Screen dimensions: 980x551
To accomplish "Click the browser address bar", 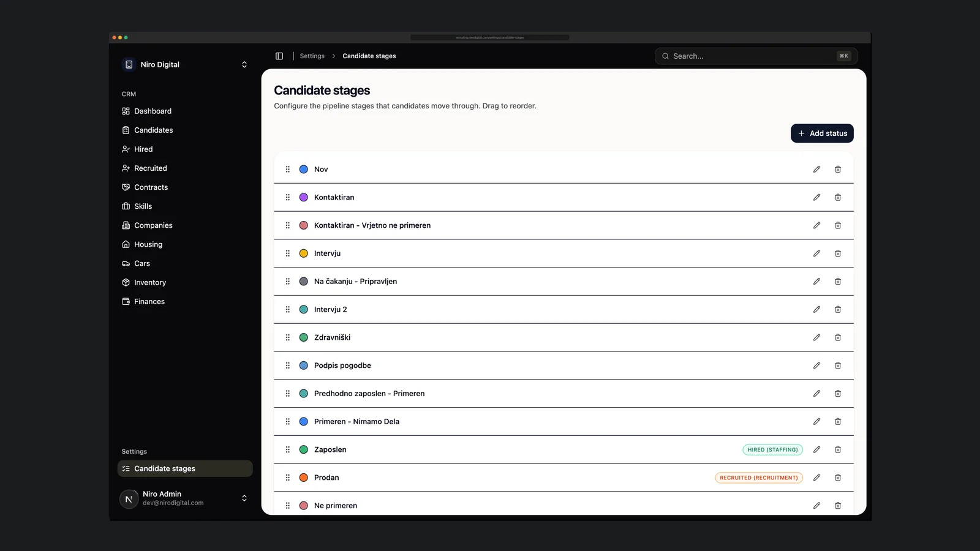I will (x=490, y=37).
